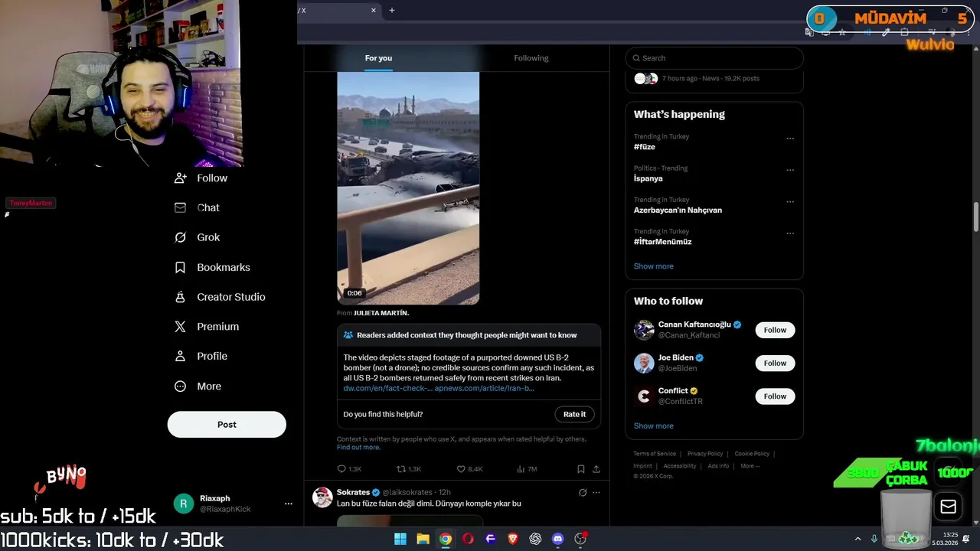The width and height of the screenshot is (980, 551).
Task: Open the dw.com fact-check link
Action: click(387, 388)
